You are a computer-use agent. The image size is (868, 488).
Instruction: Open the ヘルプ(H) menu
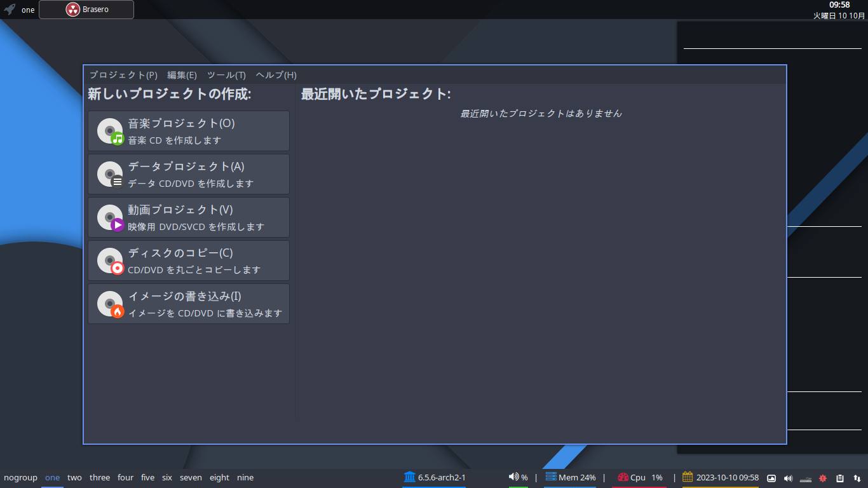276,75
